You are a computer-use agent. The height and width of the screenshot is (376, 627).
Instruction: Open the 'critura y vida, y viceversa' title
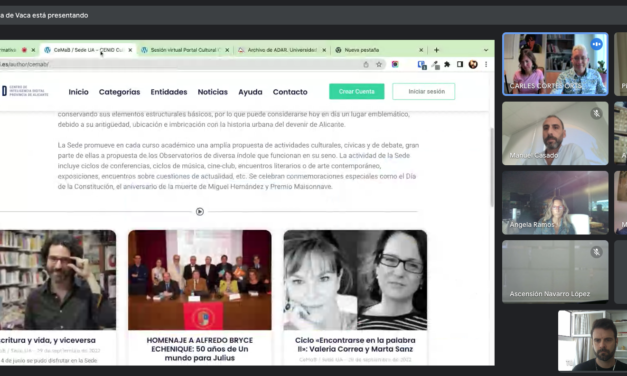tap(48, 340)
